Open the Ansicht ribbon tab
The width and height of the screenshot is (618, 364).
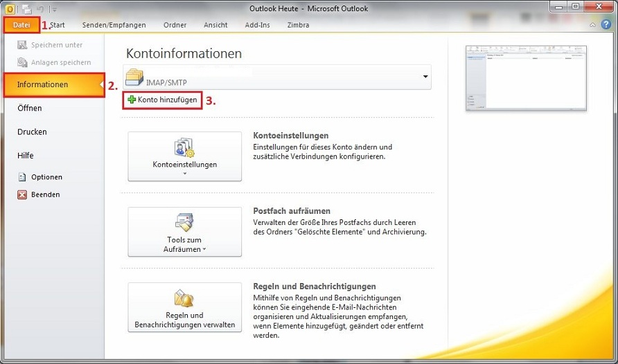215,25
